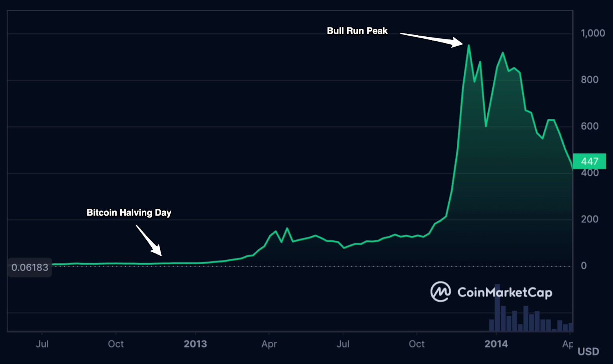The width and height of the screenshot is (613, 364).
Task: Click the full Apr label on the time axis
Action: click(269, 344)
